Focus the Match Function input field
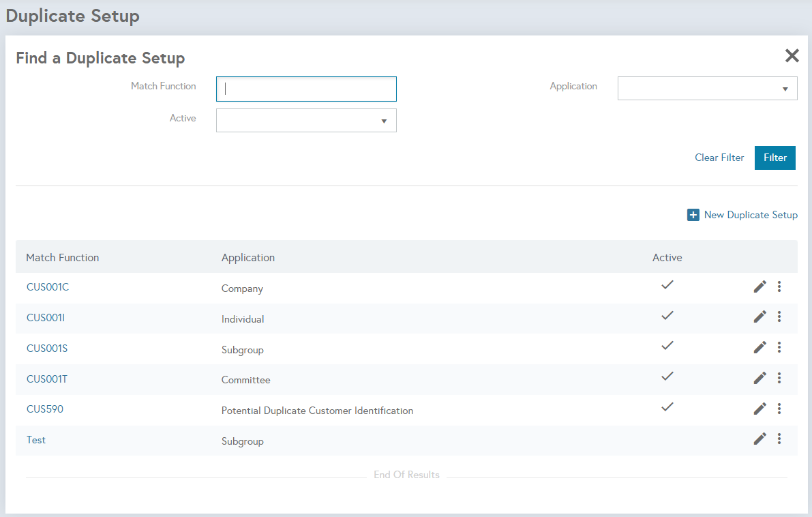 (x=306, y=89)
